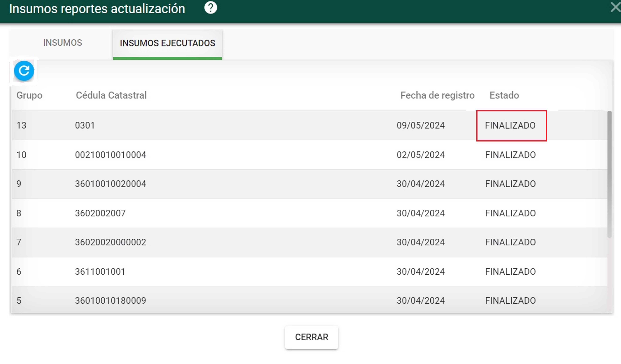
Task: Click cédula 36010010020004 in group 9
Action: [110, 184]
